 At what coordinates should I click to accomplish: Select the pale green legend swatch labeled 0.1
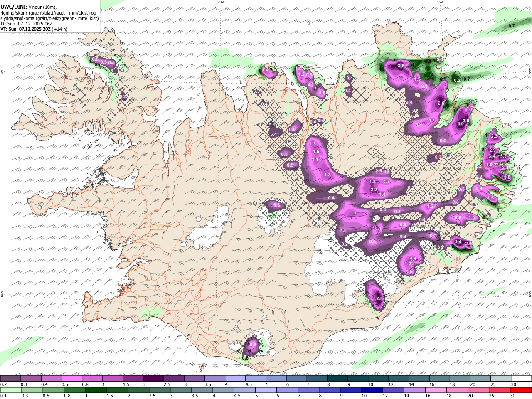pyautogui.click(x=10, y=390)
